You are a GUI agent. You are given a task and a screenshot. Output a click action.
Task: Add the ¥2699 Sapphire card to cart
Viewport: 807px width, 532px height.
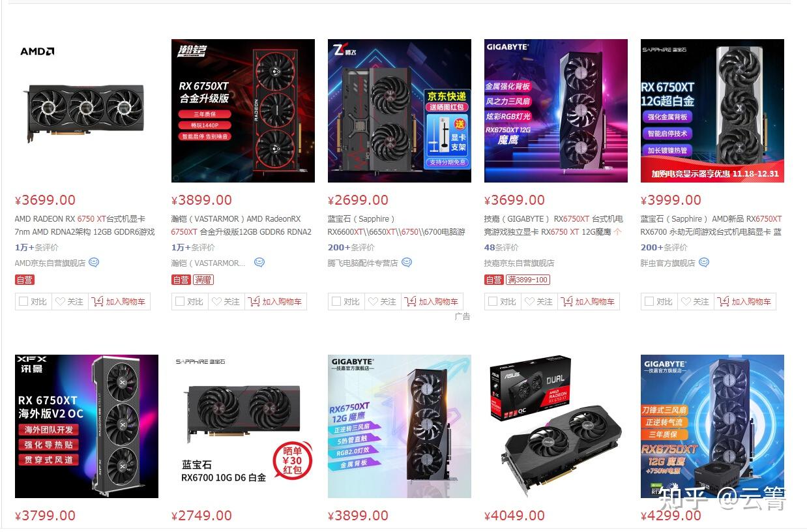pyautogui.click(x=432, y=301)
